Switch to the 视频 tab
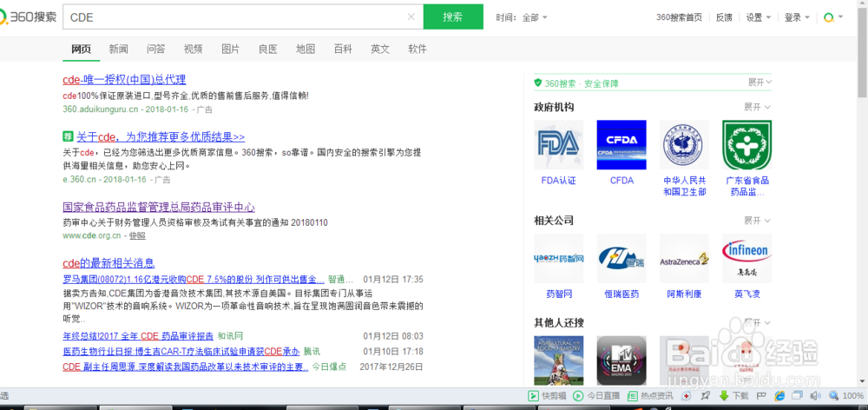This screenshot has height=410, width=868. (x=194, y=49)
